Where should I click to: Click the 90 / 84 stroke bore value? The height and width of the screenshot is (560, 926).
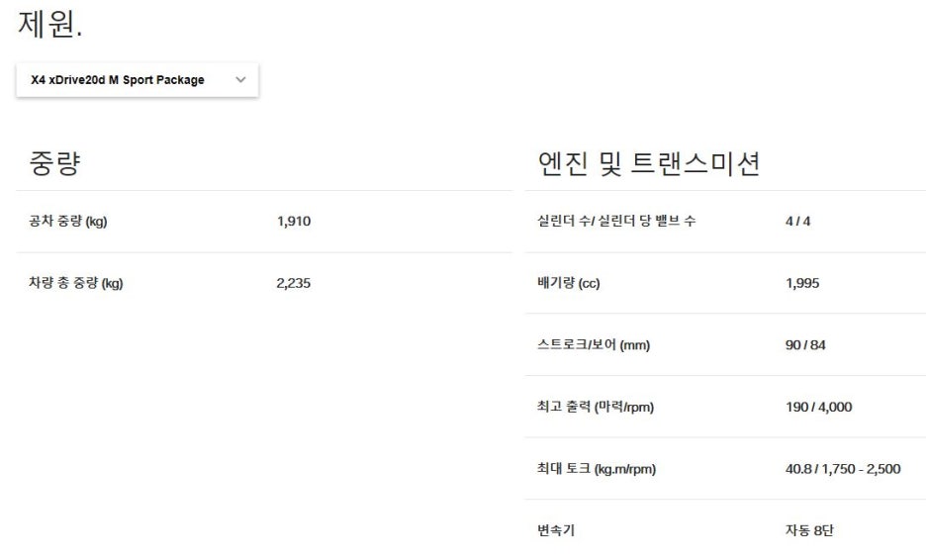(805, 345)
